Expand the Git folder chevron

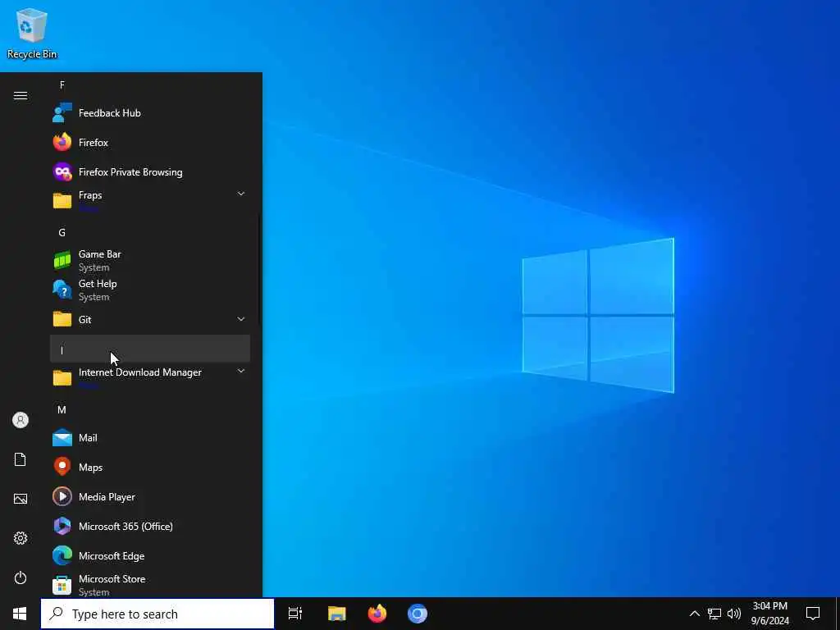tap(241, 319)
